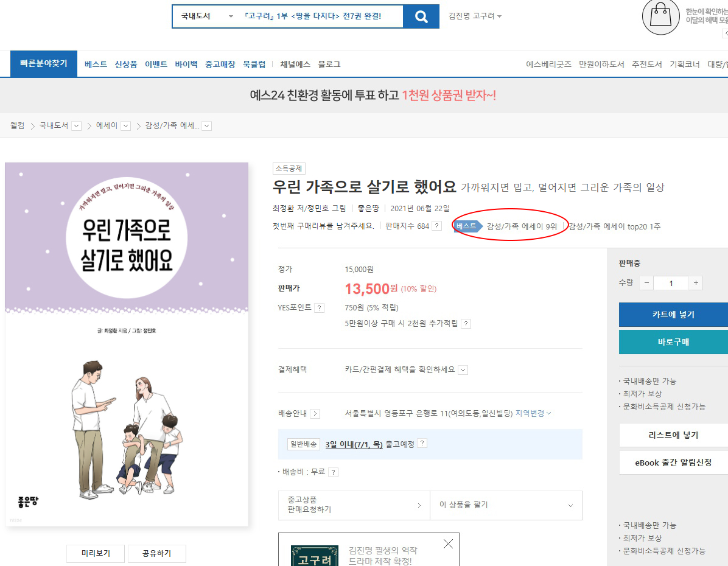Expand the 카드/간편결제 혜택 details
Image resolution: width=728 pixels, height=566 pixels.
coord(463,370)
